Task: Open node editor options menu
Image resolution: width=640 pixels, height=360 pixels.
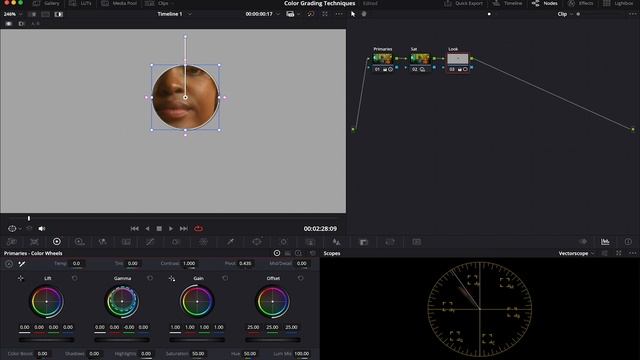Action: [x=633, y=14]
